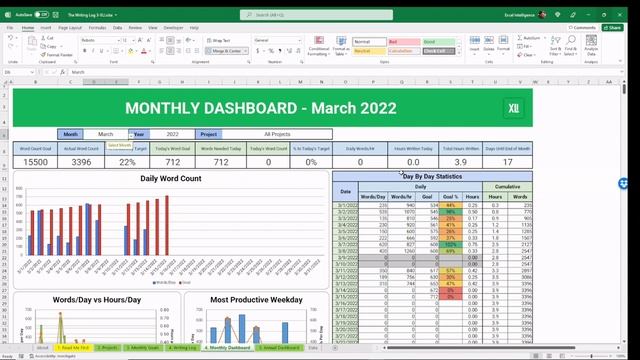Expand the cell styles gallery
The image size is (640, 360).
pos(459,53)
